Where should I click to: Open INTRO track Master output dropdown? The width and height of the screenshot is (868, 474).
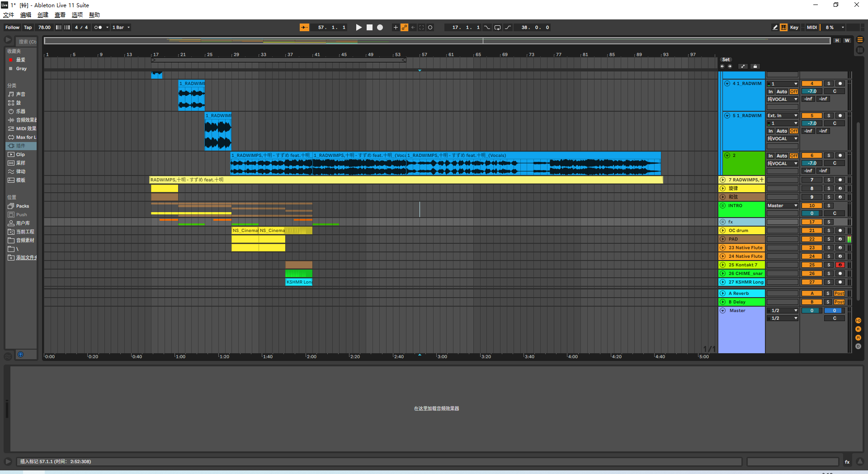tap(782, 206)
